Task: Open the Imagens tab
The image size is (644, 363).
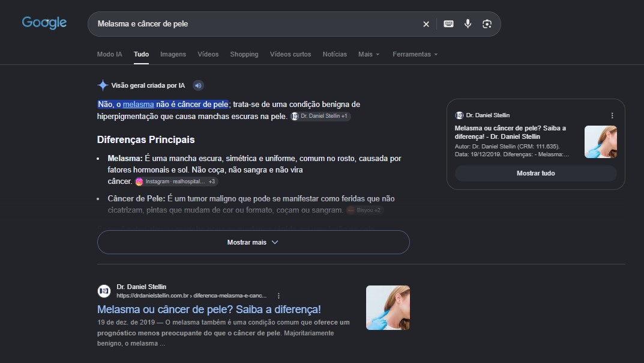Action: (173, 54)
